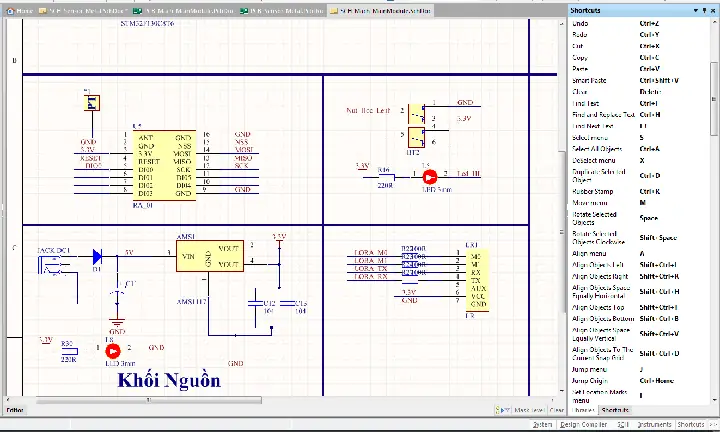
Task: Click the Find and Replace Text row
Action: click(638, 115)
